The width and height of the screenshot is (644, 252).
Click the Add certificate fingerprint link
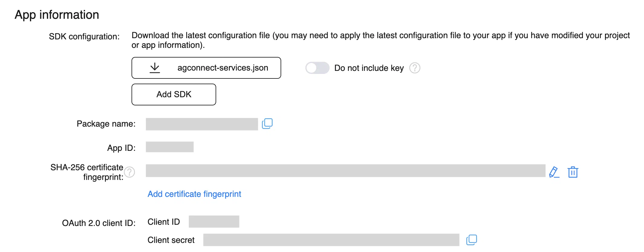194,194
